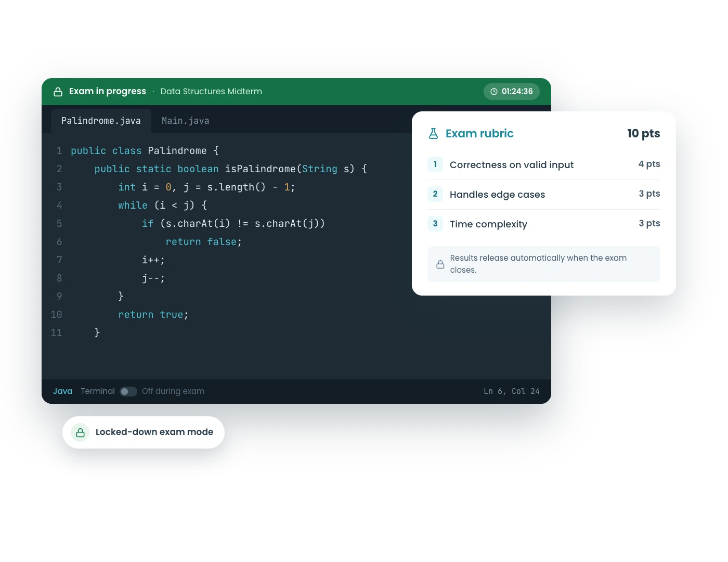
Task: Click the if charAt comparison line
Action: coord(233,224)
